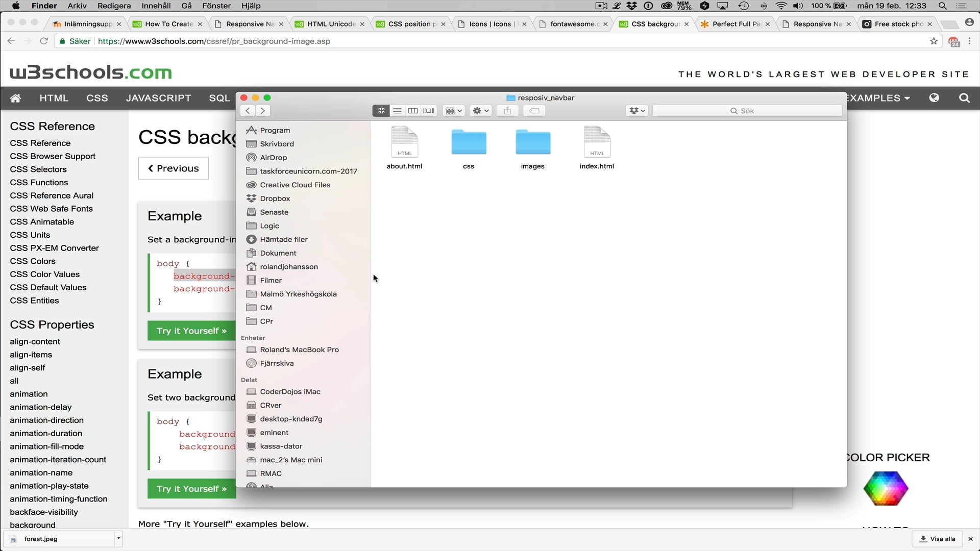Click first Try it Yourself button
Viewport: 980px width, 551px height.
pyautogui.click(x=191, y=331)
